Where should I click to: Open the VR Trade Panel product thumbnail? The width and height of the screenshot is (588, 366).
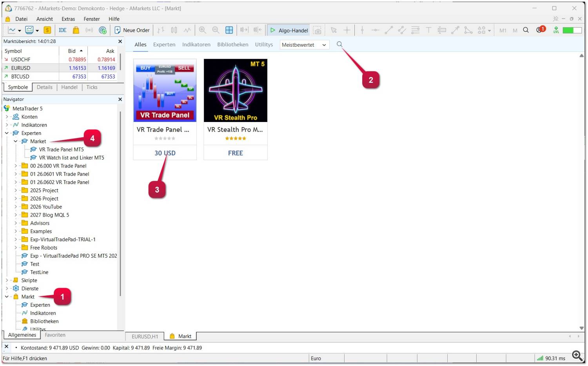(x=165, y=90)
